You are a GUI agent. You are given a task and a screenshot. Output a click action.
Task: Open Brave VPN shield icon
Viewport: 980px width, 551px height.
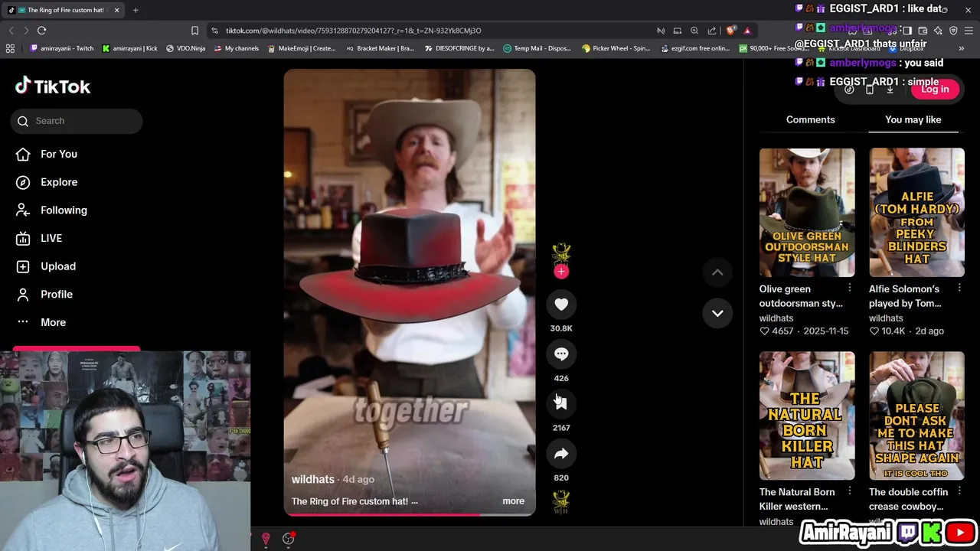(x=953, y=31)
